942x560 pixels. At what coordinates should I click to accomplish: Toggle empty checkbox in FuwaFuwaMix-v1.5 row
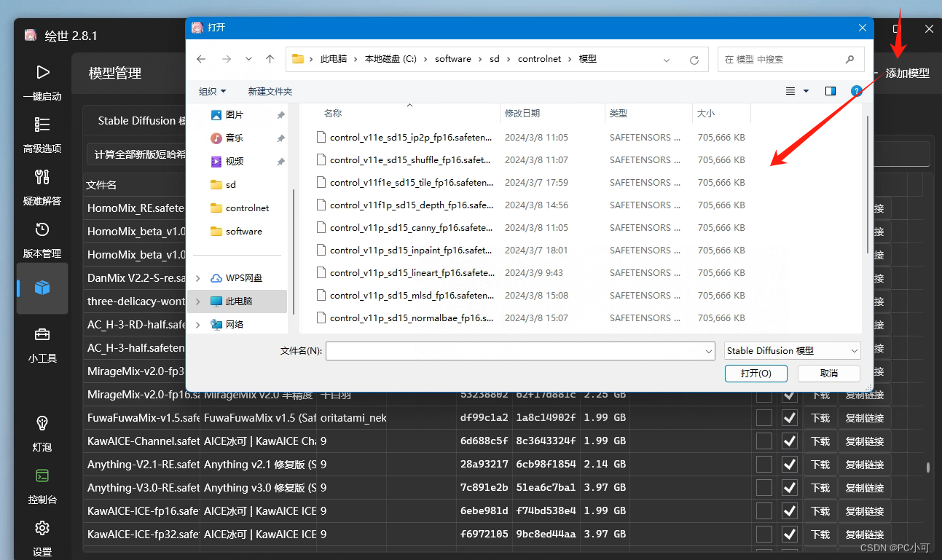pyautogui.click(x=764, y=418)
